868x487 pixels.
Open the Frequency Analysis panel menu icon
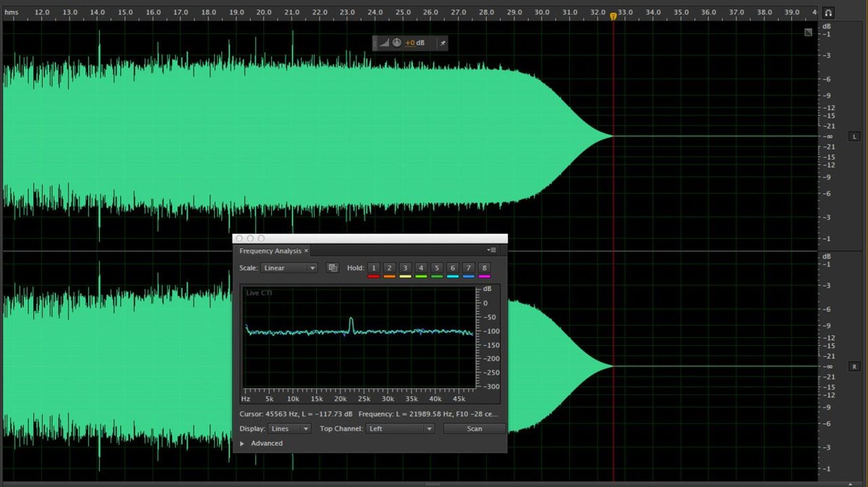pos(492,250)
